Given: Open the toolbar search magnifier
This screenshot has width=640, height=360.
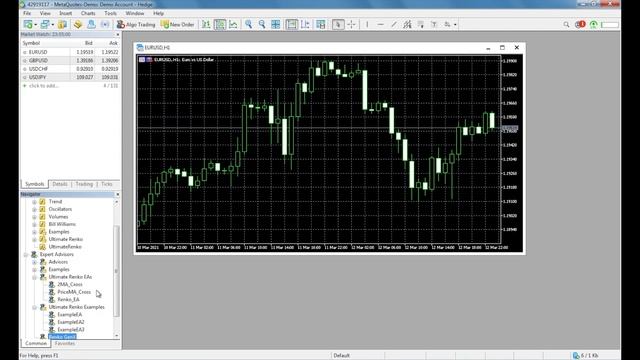Looking at the screenshot, I should [566, 24].
